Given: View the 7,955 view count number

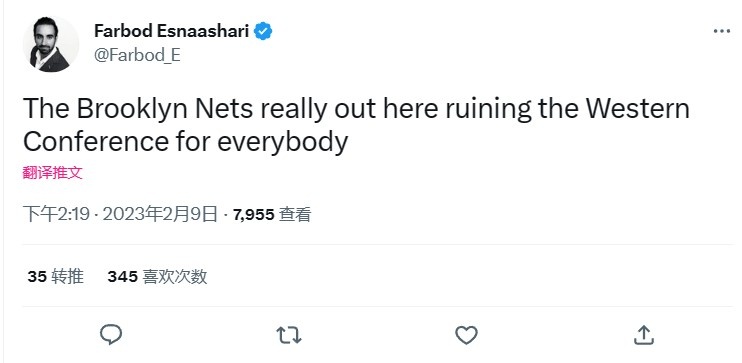Looking at the screenshot, I should 254,215.
